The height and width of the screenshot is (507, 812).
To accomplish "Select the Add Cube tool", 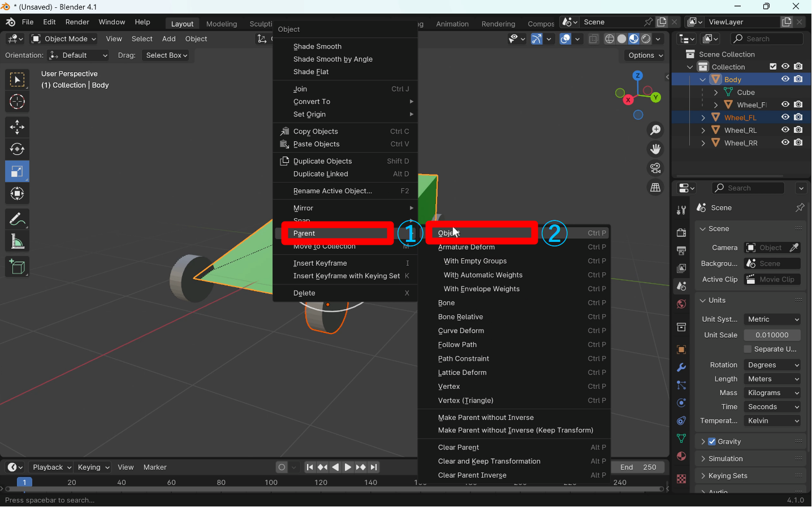I will (17, 267).
